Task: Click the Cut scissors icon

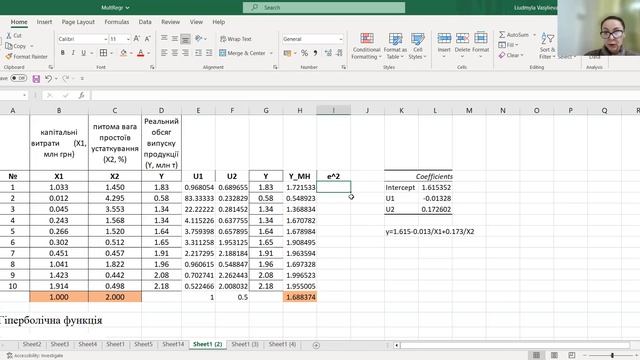Action: (x=9, y=36)
